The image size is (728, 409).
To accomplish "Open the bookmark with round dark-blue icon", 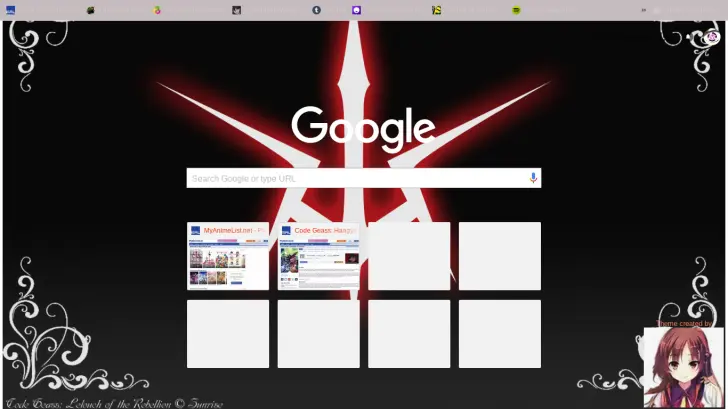I will coord(316,10).
